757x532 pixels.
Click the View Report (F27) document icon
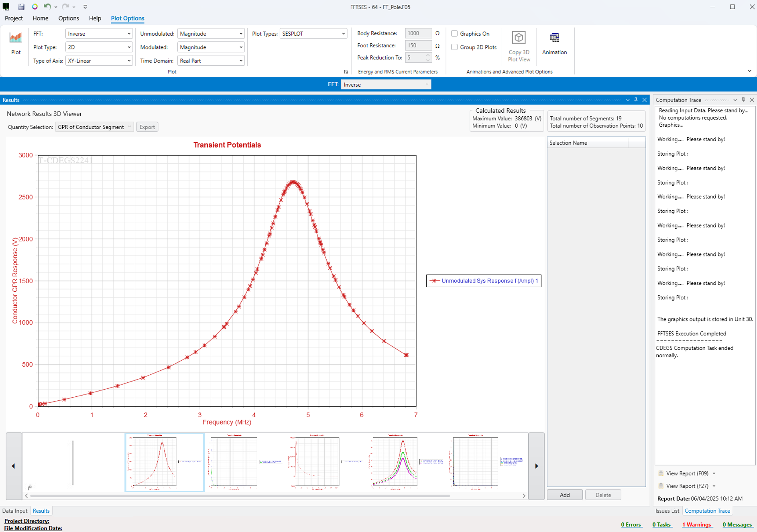[x=661, y=486]
